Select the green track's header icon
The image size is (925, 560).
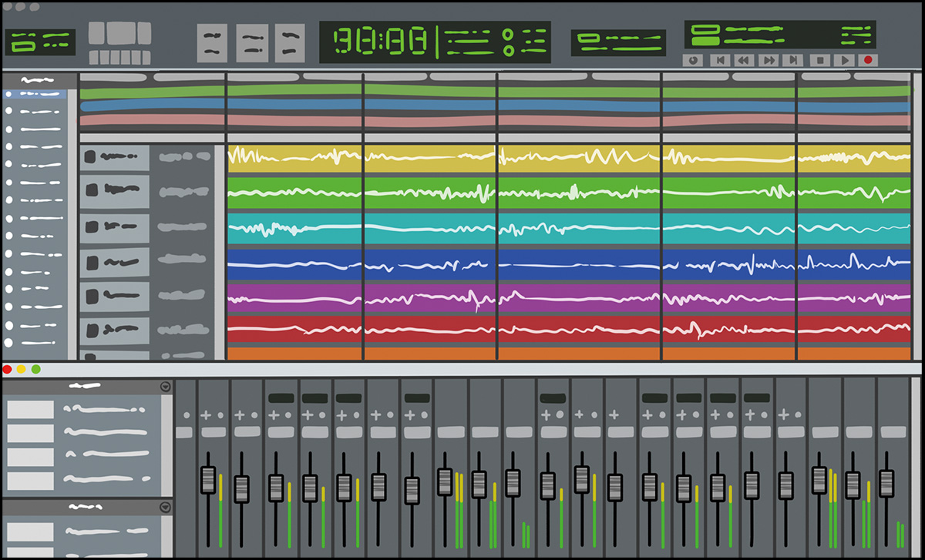(91, 189)
